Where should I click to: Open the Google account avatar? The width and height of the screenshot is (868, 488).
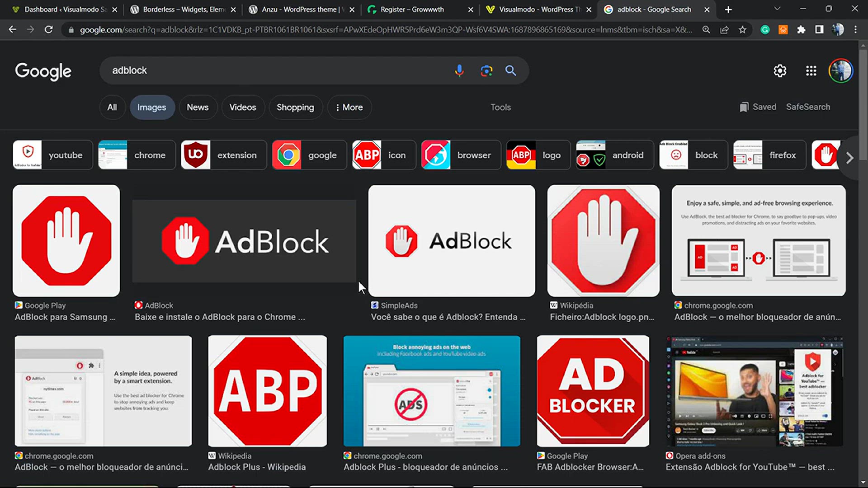[x=840, y=71]
